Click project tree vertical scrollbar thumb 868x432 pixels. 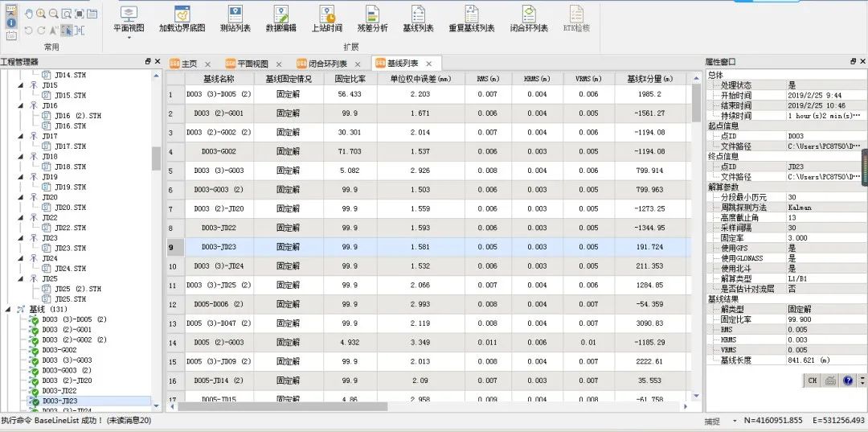pos(156,158)
